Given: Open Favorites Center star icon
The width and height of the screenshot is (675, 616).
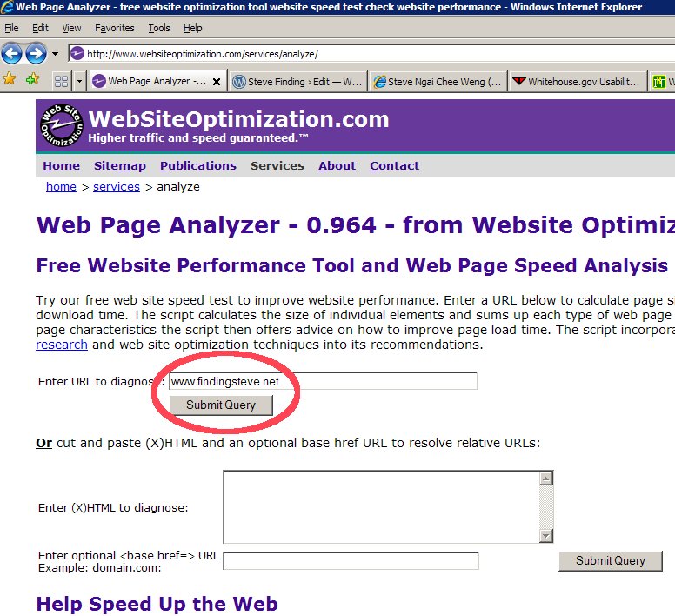Looking at the screenshot, I should point(9,79).
